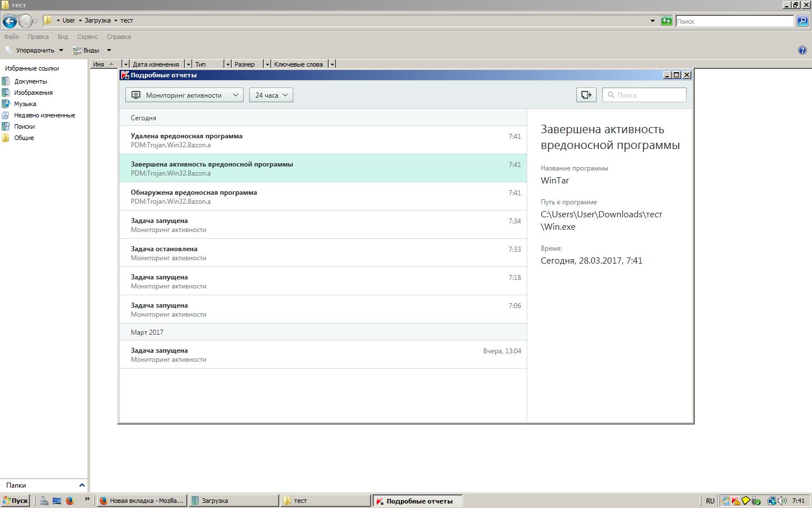The width and height of the screenshot is (812, 508).
Task: Click the export report icon button
Action: (586, 95)
